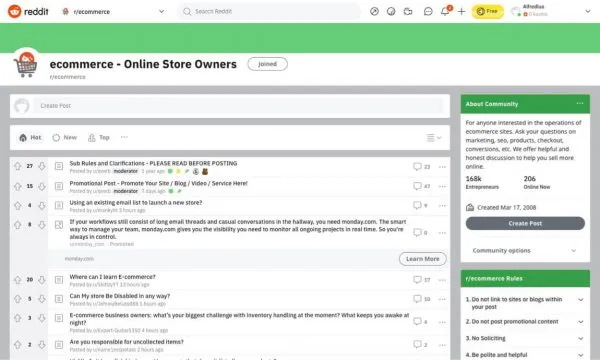Downvote 'Can My store Be Disabled' post
The height and width of the screenshot is (360, 600).
[42, 299]
